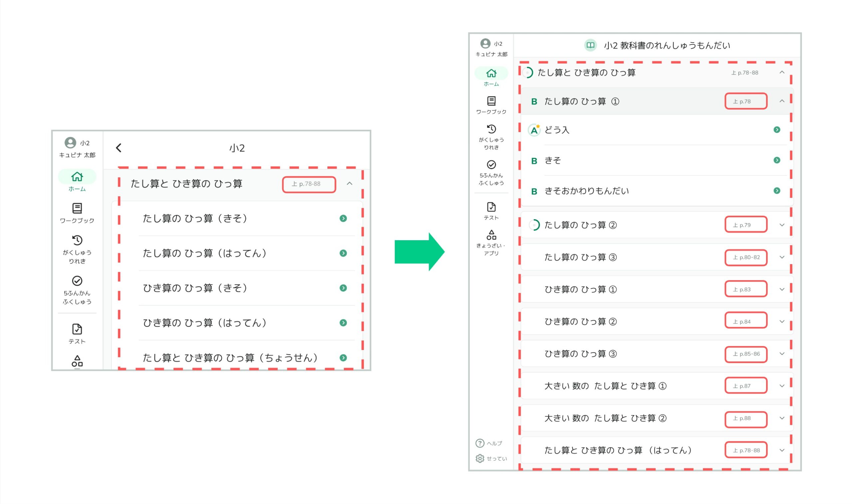Screen dimensions: 852x504
Task: Expand 大きい 数の たし算と ひき算 ② row
Action: pyautogui.click(x=782, y=418)
